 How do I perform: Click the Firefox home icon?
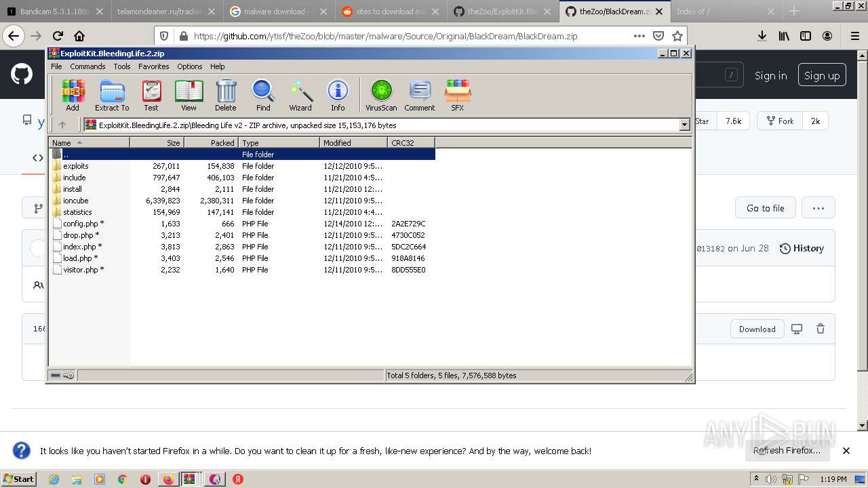point(79,36)
